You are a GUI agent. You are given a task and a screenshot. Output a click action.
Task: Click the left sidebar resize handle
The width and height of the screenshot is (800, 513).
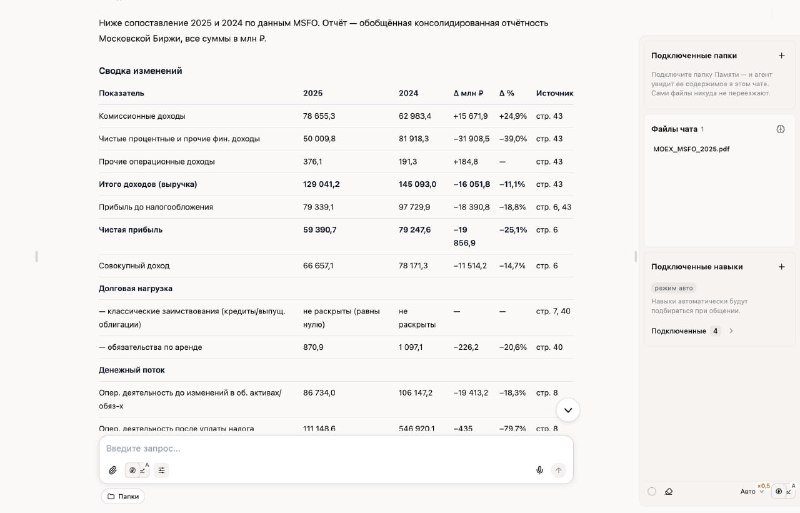[x=37, y=257]
